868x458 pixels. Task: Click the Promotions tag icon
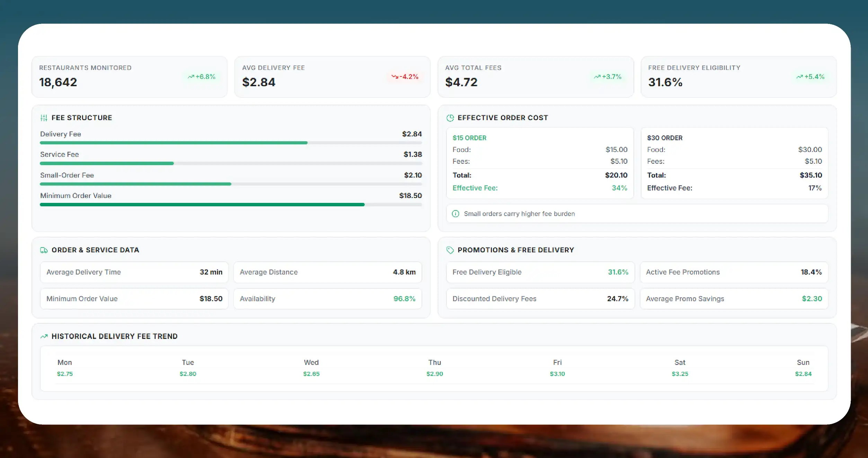pos(450,250)
